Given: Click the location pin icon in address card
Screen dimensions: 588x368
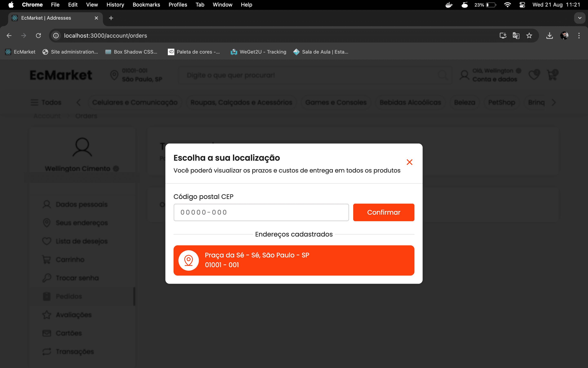Looking at the screenshot, I should (x=189, y=260).
